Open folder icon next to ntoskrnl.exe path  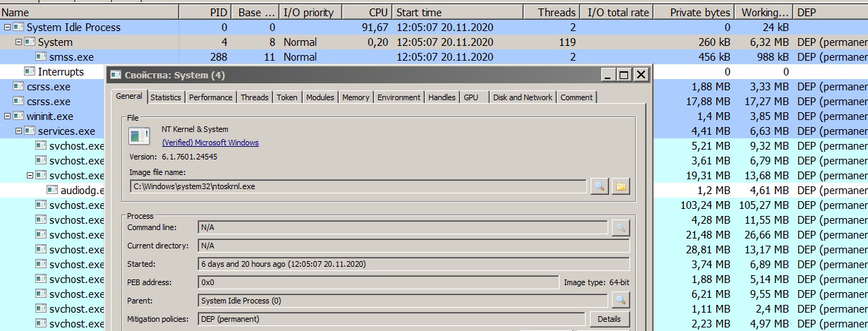coord(620,186)
